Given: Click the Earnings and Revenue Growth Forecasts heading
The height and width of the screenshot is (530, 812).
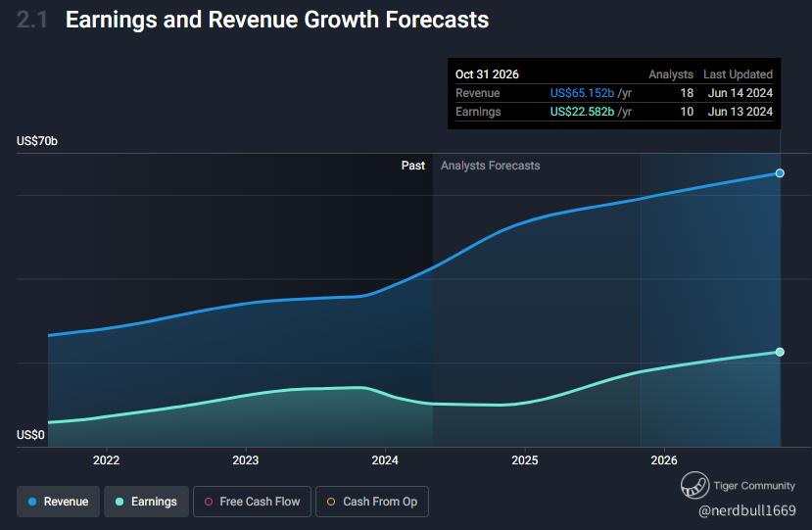Looking at the screenshot, I should click(x=276, y=20).
